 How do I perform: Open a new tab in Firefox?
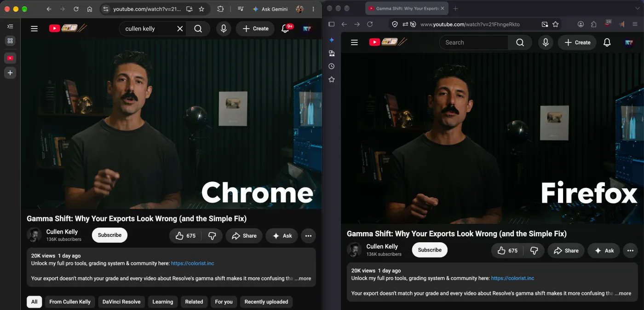455,8
